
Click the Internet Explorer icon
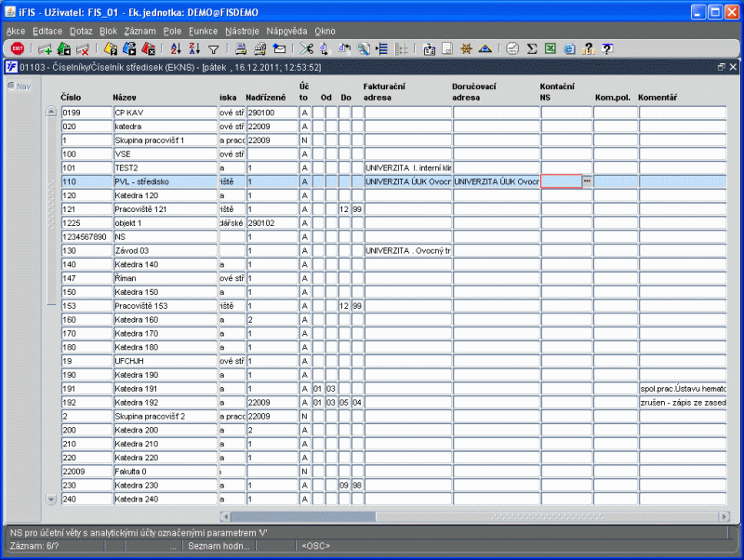[569, 48]
